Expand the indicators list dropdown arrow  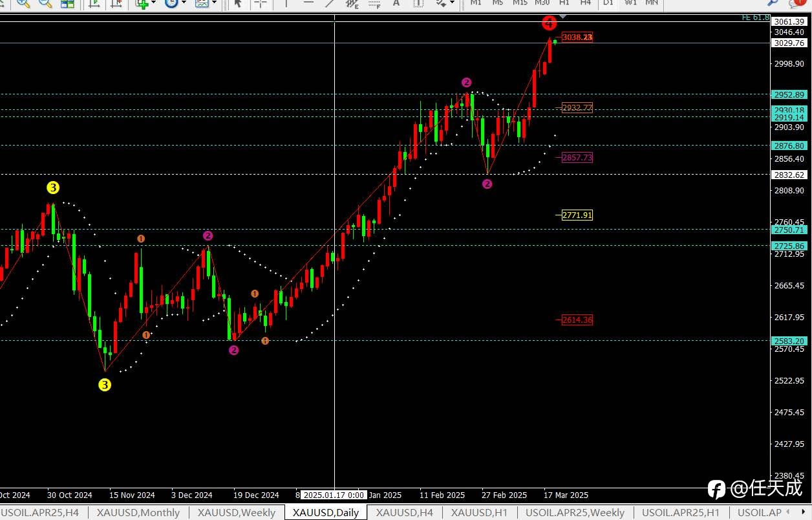(x=153, y=3)
